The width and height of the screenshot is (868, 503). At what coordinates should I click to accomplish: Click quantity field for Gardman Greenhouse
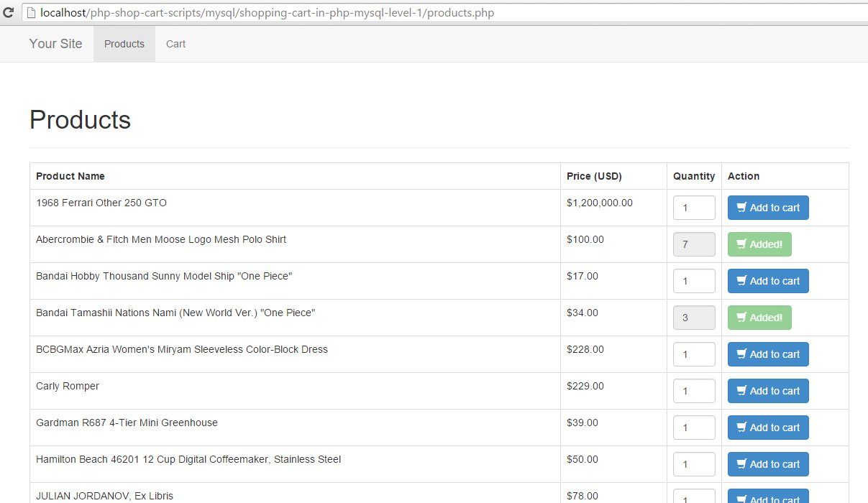694,428
